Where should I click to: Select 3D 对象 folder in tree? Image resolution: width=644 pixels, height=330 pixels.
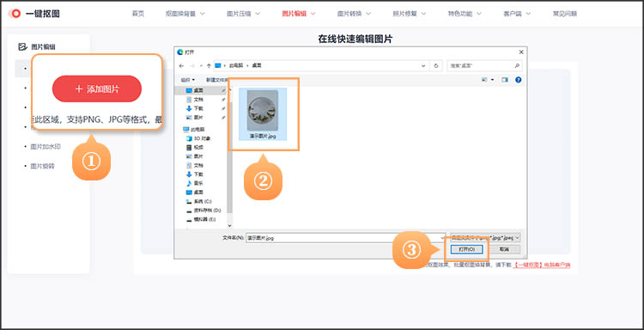coord(199,138)
